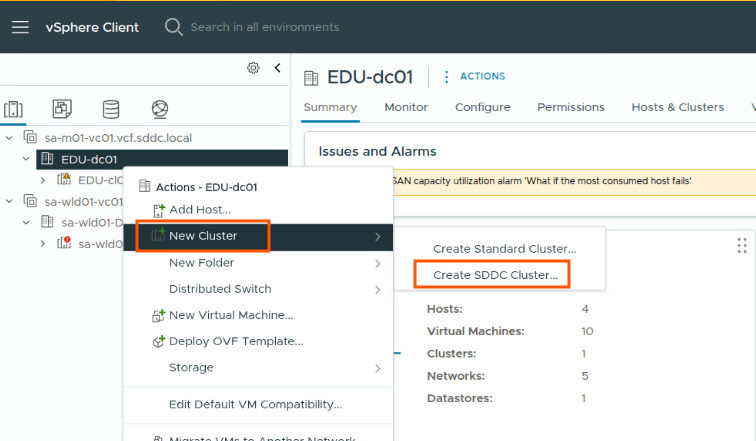Select Deploy OVF Template menu entry

tap(235, 341)
